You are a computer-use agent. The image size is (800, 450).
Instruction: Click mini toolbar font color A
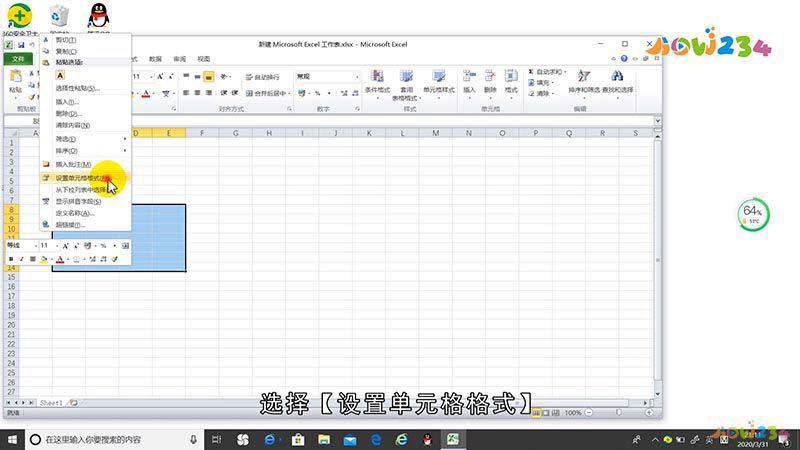60,259
